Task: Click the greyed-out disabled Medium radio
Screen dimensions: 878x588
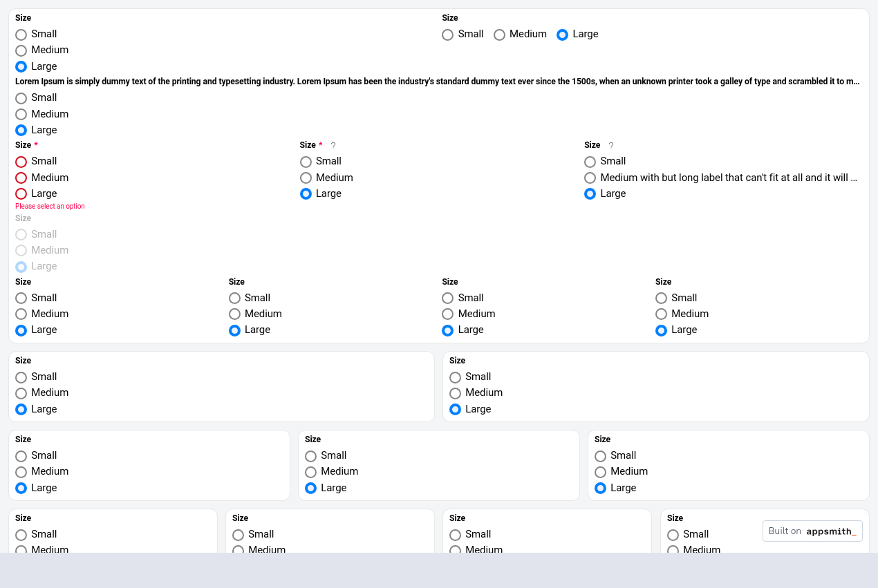Action: (x=21, y=250)
